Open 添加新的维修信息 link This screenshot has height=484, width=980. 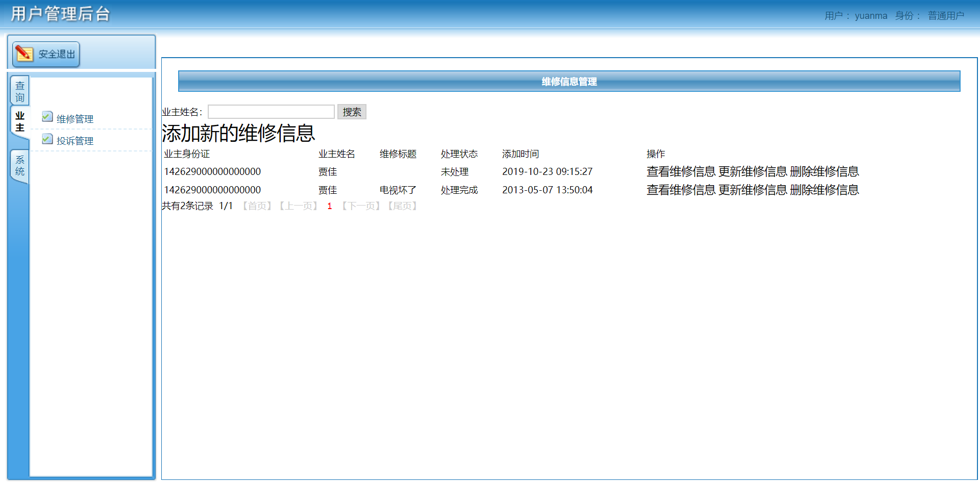point(238,133)
